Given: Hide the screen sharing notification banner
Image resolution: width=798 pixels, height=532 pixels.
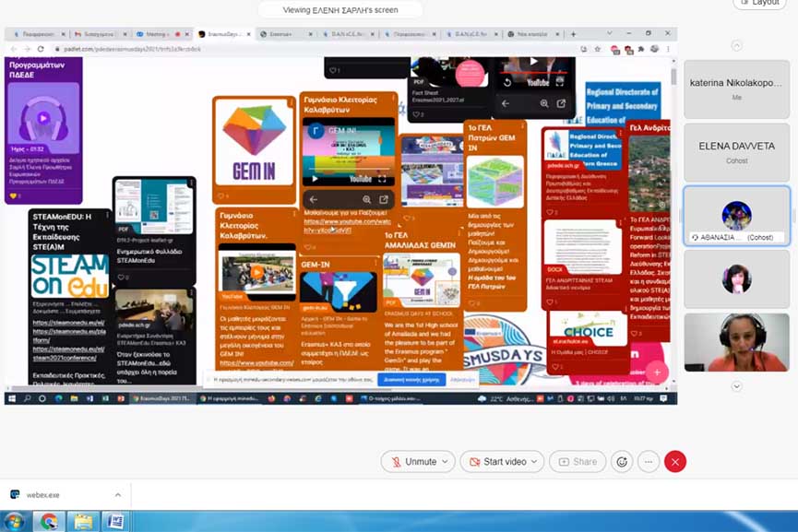Looking at the screenshot, I should tap(462, 380).
